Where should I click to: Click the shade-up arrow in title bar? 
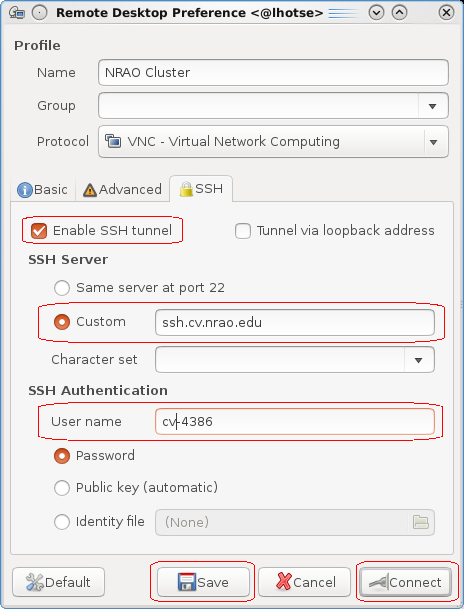[399, 13]
